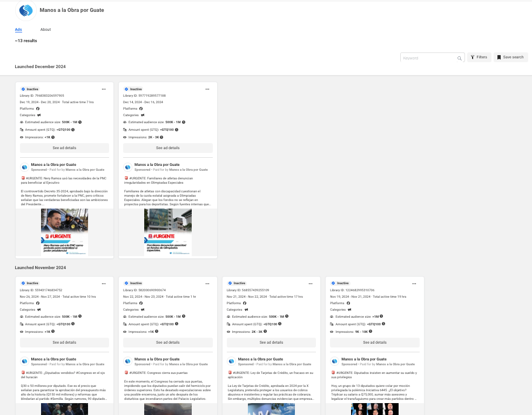Click megaphone category icon on ad 1224682995310706
Screen dimensions: 532x415
349,310
